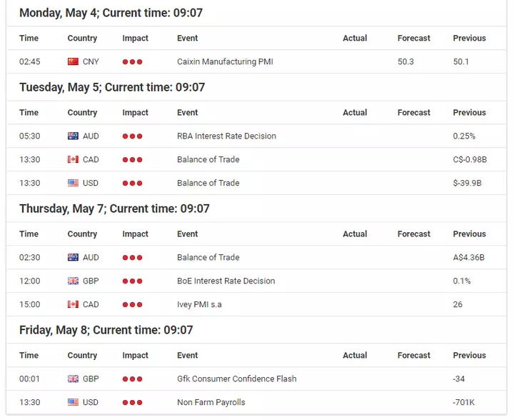Click the Forecast column header under Thursday

point(413,234)
